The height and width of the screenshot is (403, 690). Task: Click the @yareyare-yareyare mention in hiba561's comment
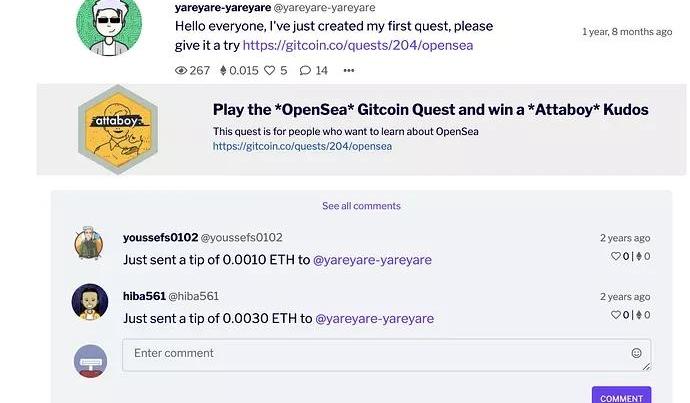374,319
